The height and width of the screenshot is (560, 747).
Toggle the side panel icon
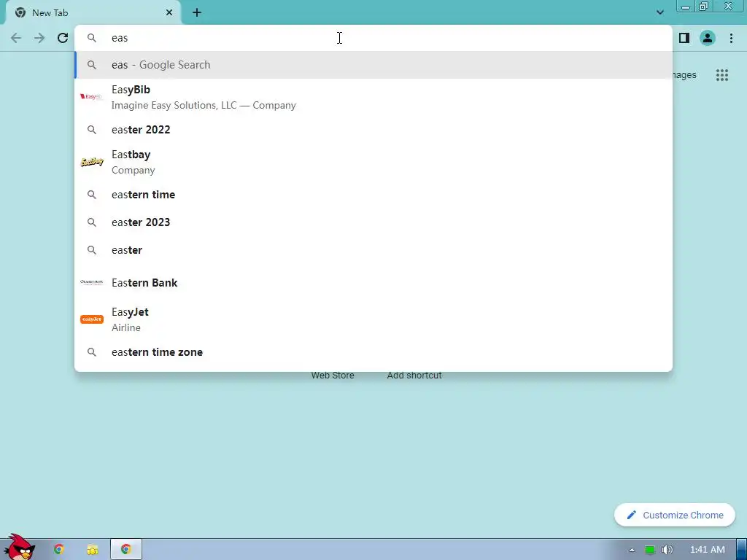[x=684, y=38]
